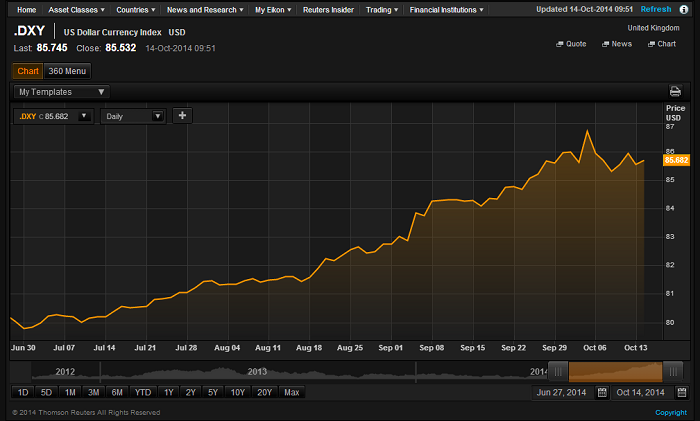This screenshot has width=700, height=421.
Task: Open Reuters Insider
Action: point(328,10)
